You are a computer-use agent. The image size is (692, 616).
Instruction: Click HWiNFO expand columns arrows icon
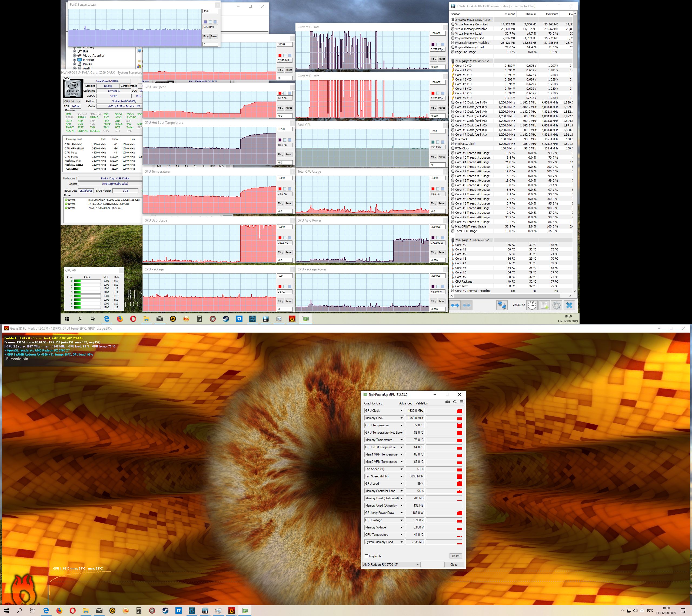pyautogui.click(x=455, y=305)
